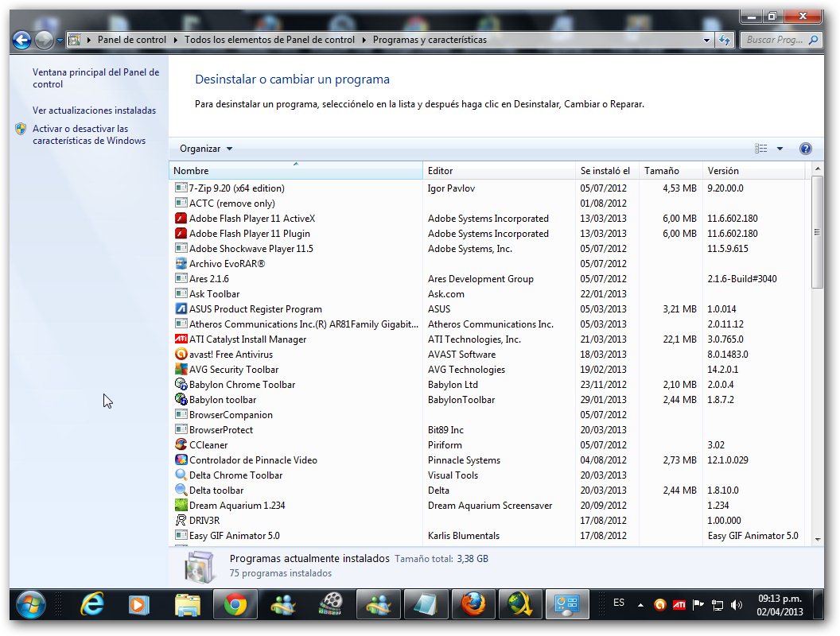
Task: Click the list scrollbar thumb
Action: point(817,232)
